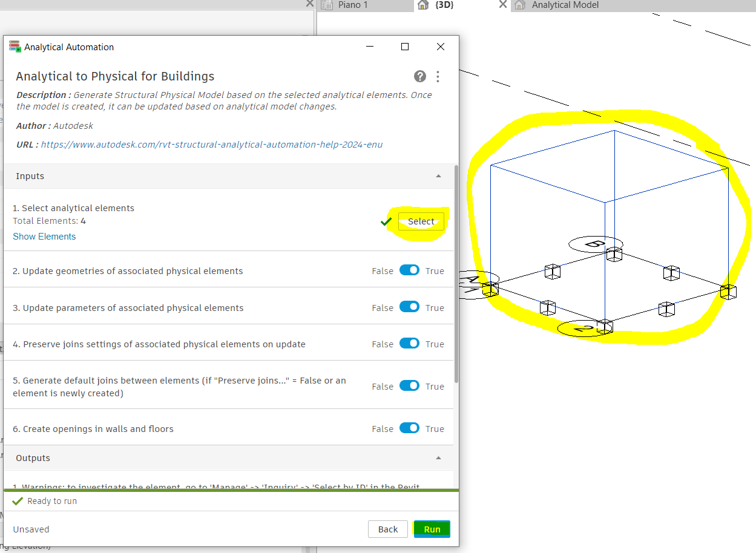The height and width of the screenshot is (553, 756).
Task: Click the Piano 1 tab view icon
Action: click(327, 5)
